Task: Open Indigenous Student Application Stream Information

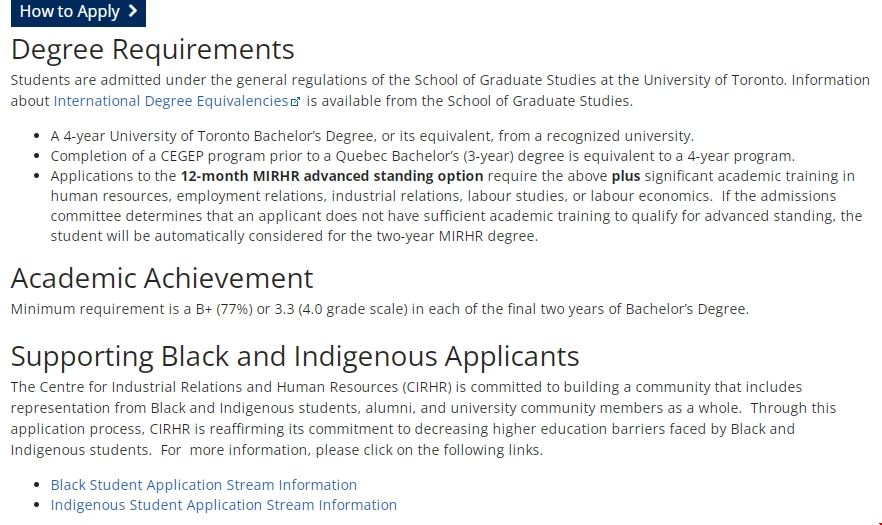Action: (224, 505)
